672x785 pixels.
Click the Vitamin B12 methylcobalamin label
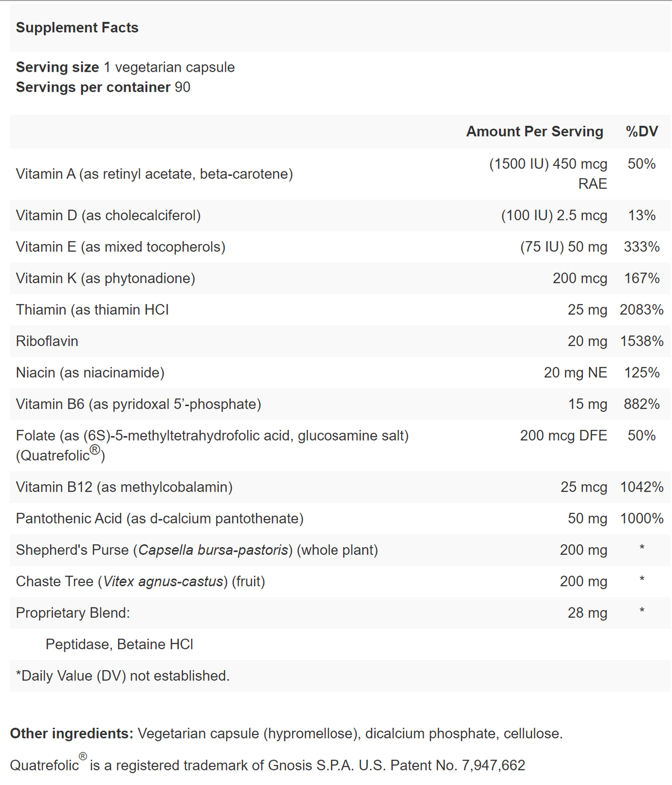click(x=124, y=487)
